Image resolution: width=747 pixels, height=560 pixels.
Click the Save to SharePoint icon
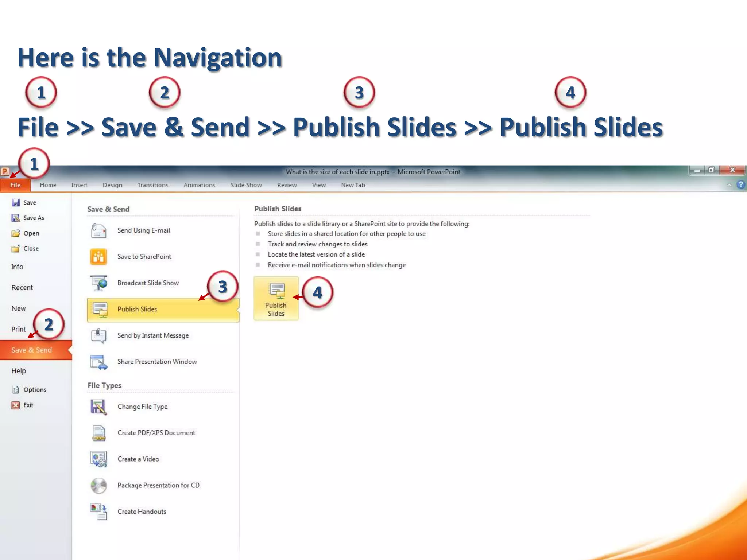point(98,257)
